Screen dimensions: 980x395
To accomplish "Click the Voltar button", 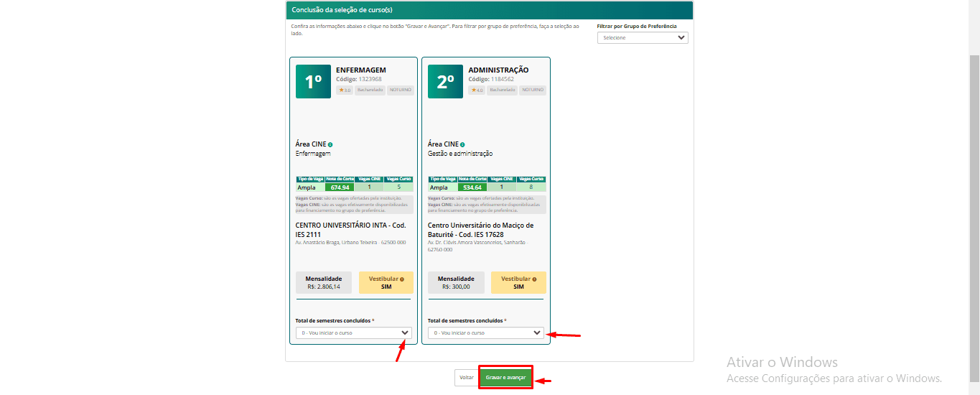I will [466, 377].
